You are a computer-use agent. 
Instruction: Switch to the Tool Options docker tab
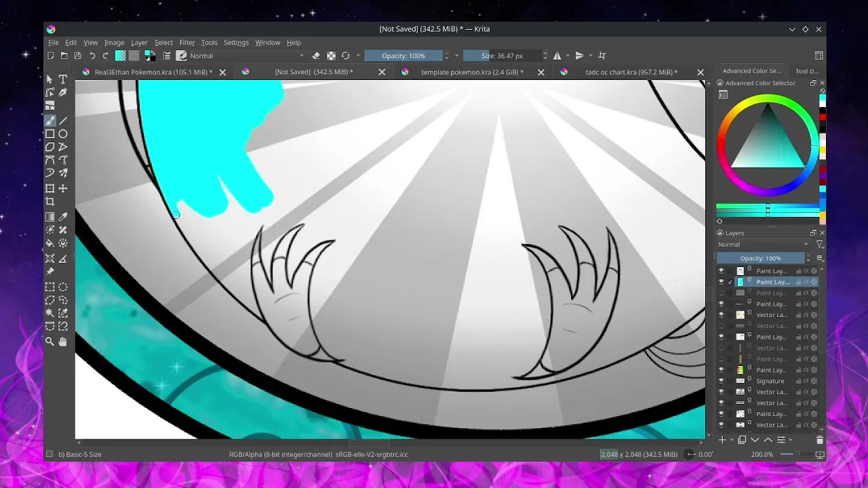point(807,70)
